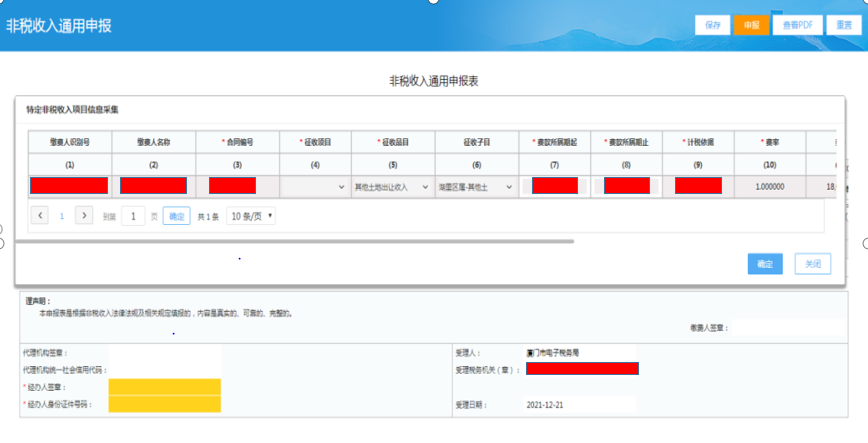Click the 特定非税收入项目信息采集 dialog title
The width and height of the screenshot is (868, 443).
coord(72,110)
